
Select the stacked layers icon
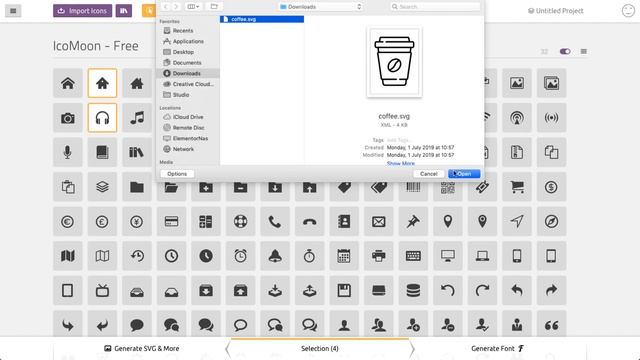point(102,187)
